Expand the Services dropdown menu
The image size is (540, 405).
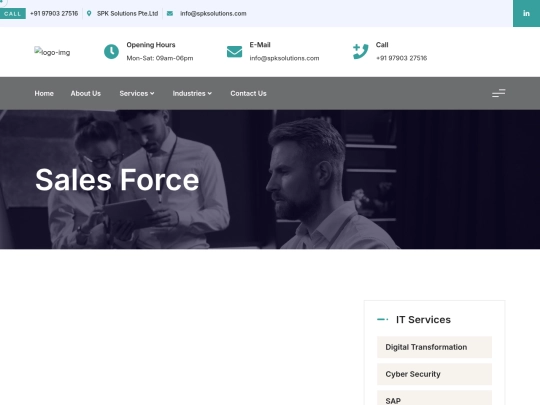click(x=137, y=93)
